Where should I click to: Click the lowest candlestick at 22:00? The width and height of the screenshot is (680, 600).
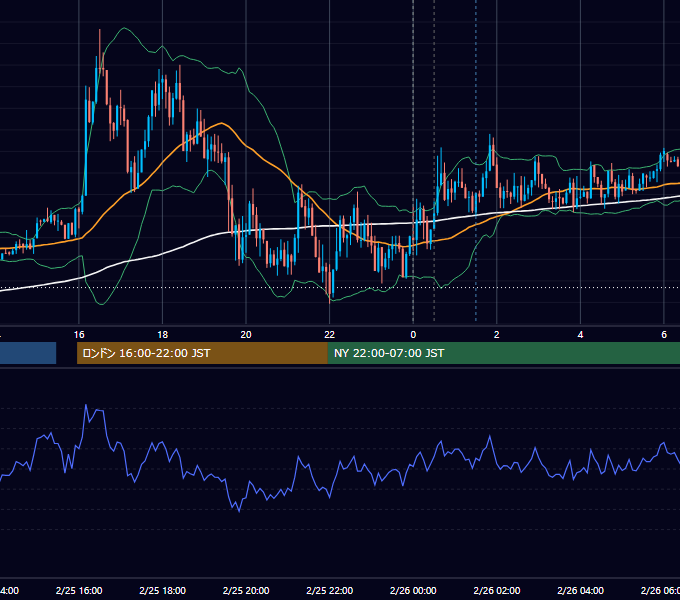pyautogui.click(x=330, y=284)
